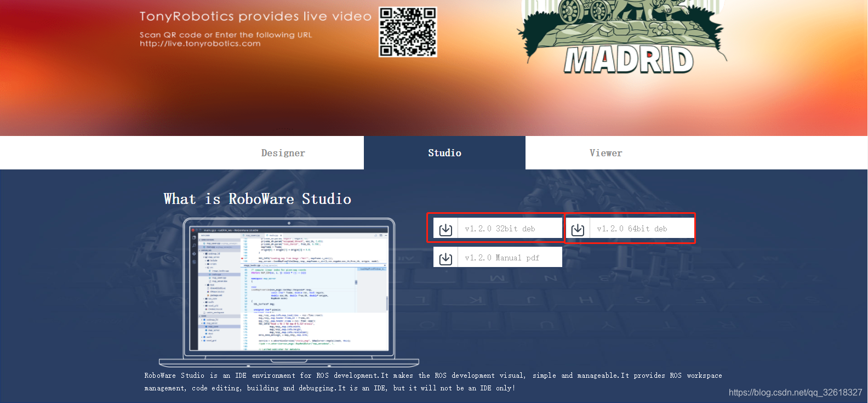
Task: Click the http://live.tonyrobotics.com URL text
Action: coord(200,44)
